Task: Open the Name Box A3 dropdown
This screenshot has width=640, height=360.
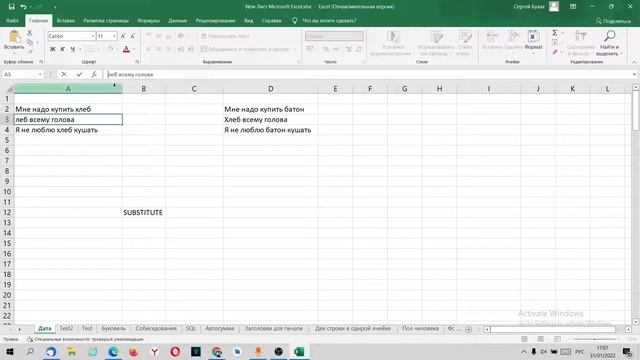Action: pyautogui.click(x=40, y=74)
